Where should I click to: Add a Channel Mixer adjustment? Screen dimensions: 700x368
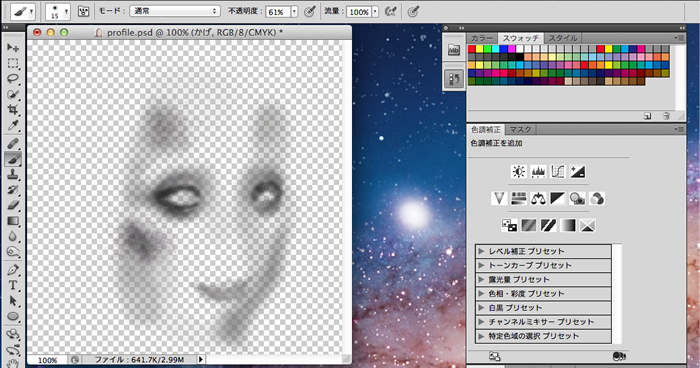597,198
